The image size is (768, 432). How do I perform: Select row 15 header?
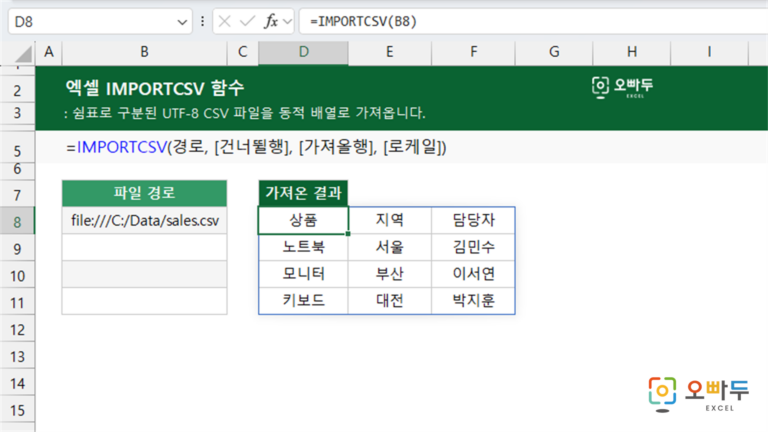[18, 410]
